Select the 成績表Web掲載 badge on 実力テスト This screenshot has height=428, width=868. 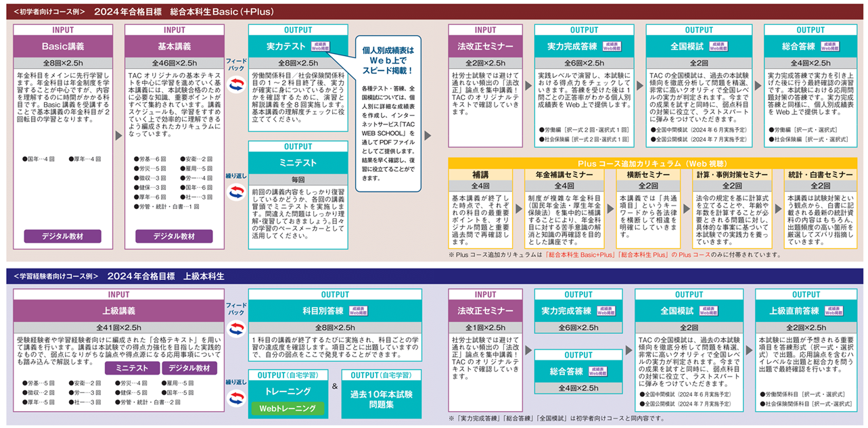[320, 47]
